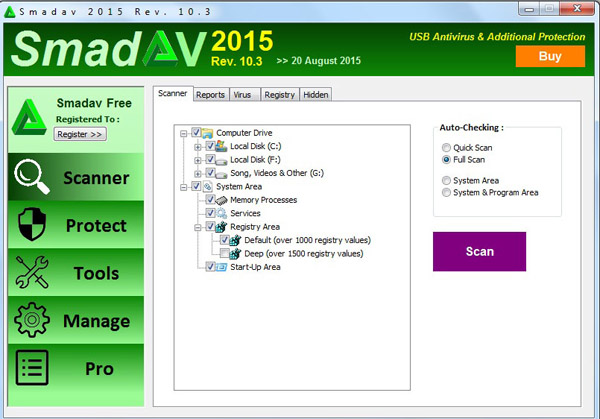
Task: Open the Manage sidebar section
Action: [76, 320]
